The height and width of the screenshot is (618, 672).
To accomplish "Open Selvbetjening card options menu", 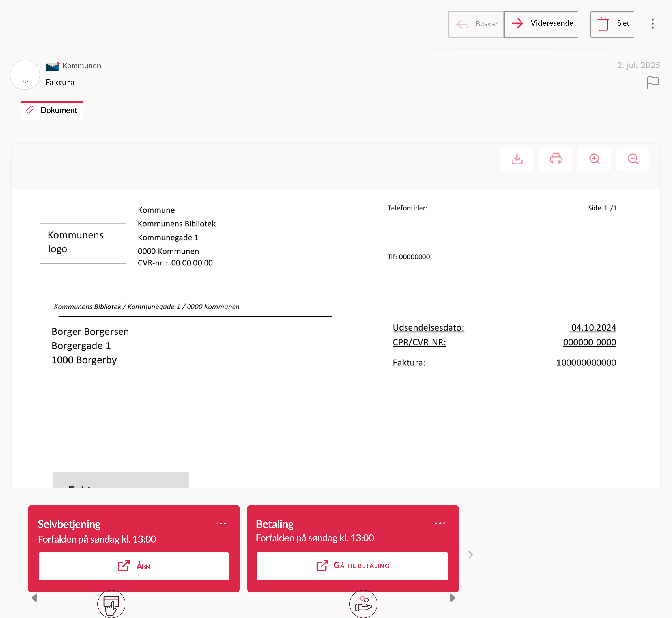I will click(221, 523).
